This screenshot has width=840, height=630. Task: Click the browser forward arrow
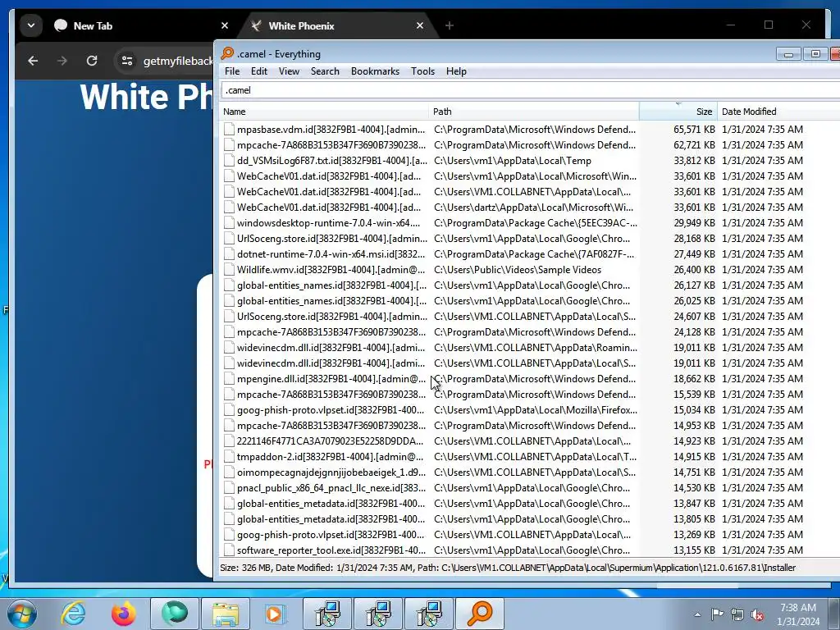point(62,61)
